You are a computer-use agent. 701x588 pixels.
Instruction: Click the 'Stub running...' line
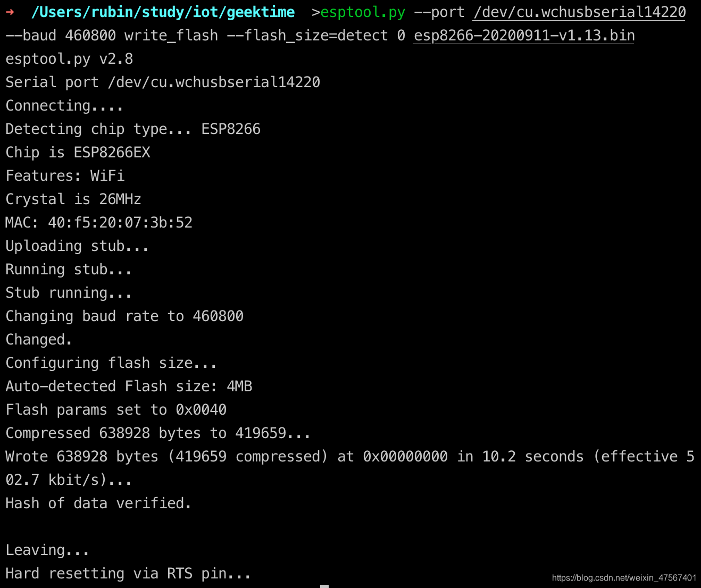point(69,293)
